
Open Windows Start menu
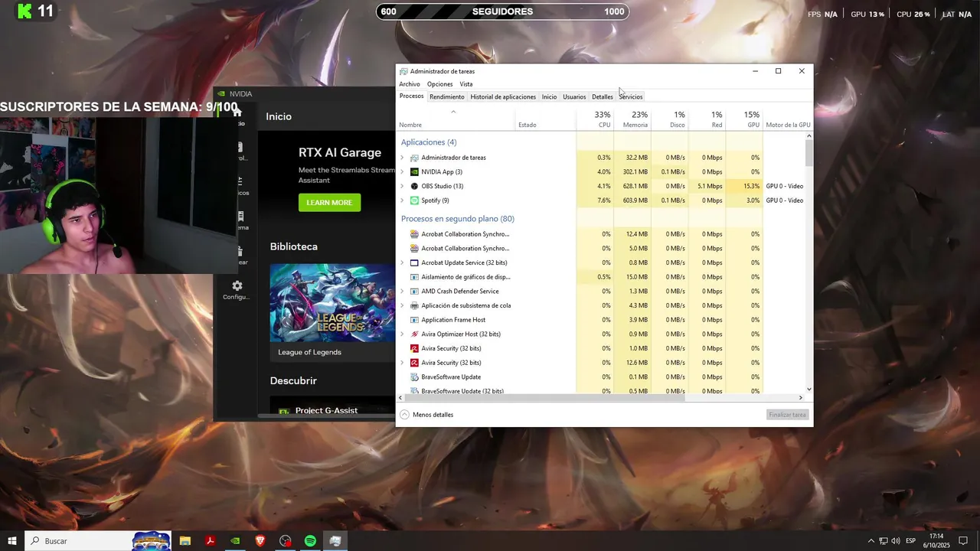11,541
